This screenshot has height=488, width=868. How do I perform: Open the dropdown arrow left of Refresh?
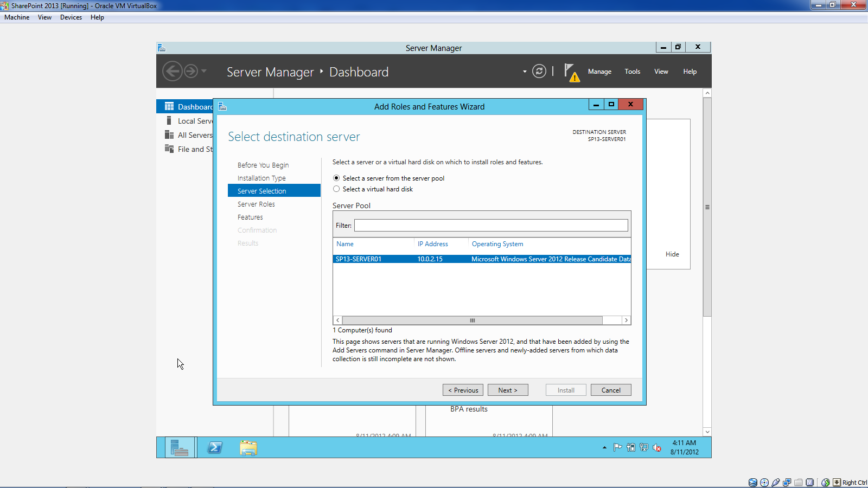525,71
